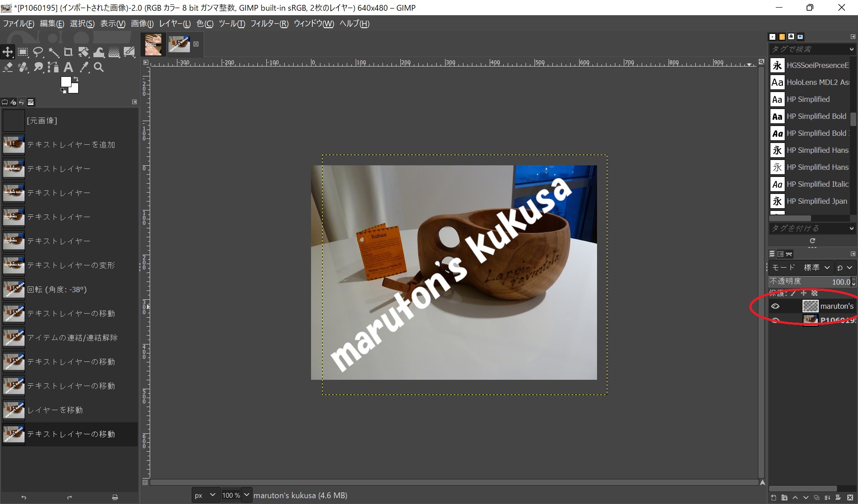Select the Smudge tool
Viewport: 858px width, 504px height.
coord(38,67)
